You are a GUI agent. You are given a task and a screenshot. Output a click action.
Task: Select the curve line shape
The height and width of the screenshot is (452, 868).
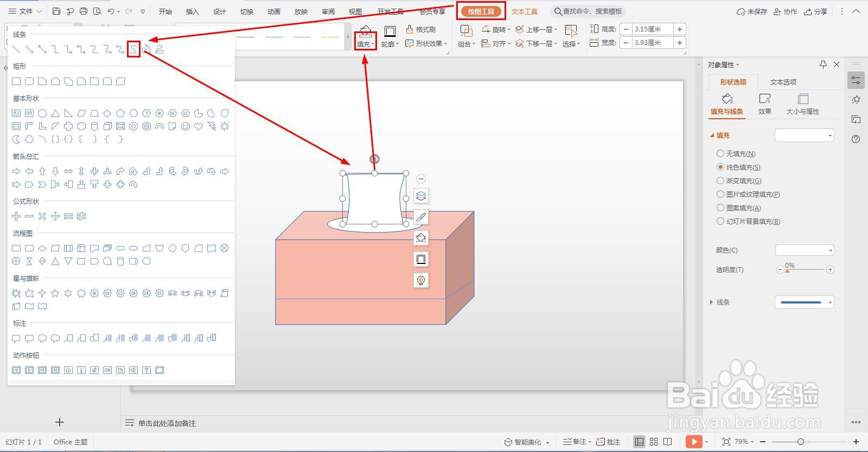point(133,50)
